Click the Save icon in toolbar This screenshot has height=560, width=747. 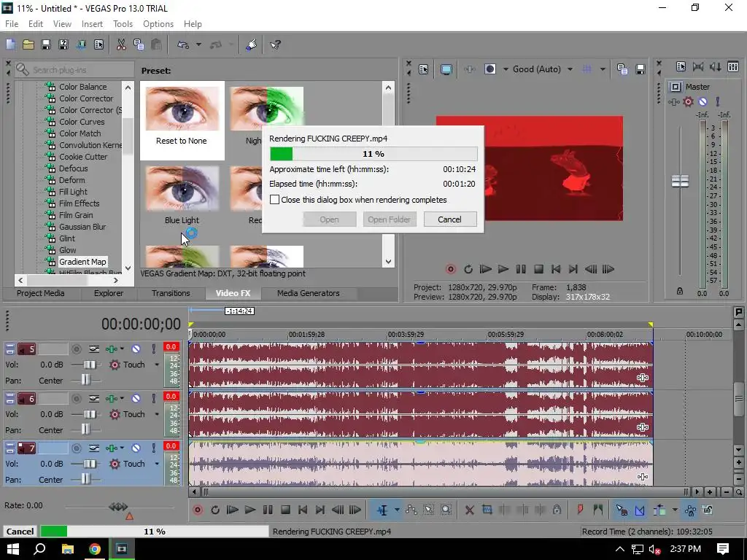(x=46, y=44)
